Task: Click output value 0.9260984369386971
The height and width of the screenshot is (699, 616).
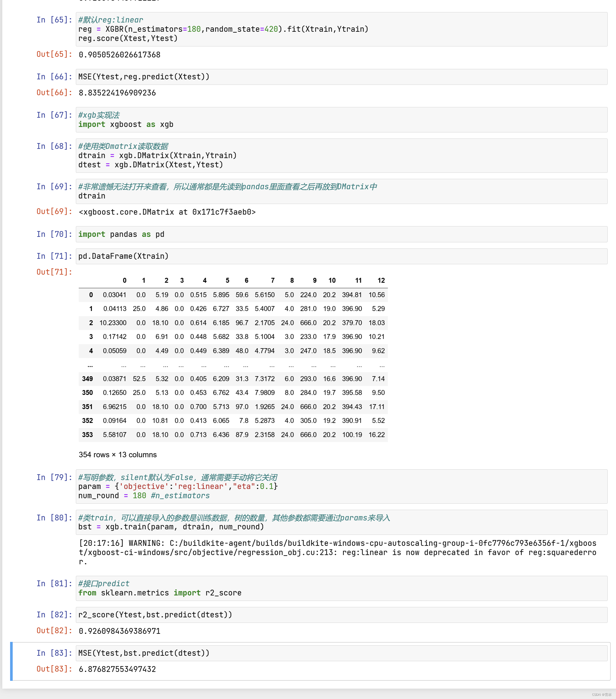Action: click(x=120, y=631)
